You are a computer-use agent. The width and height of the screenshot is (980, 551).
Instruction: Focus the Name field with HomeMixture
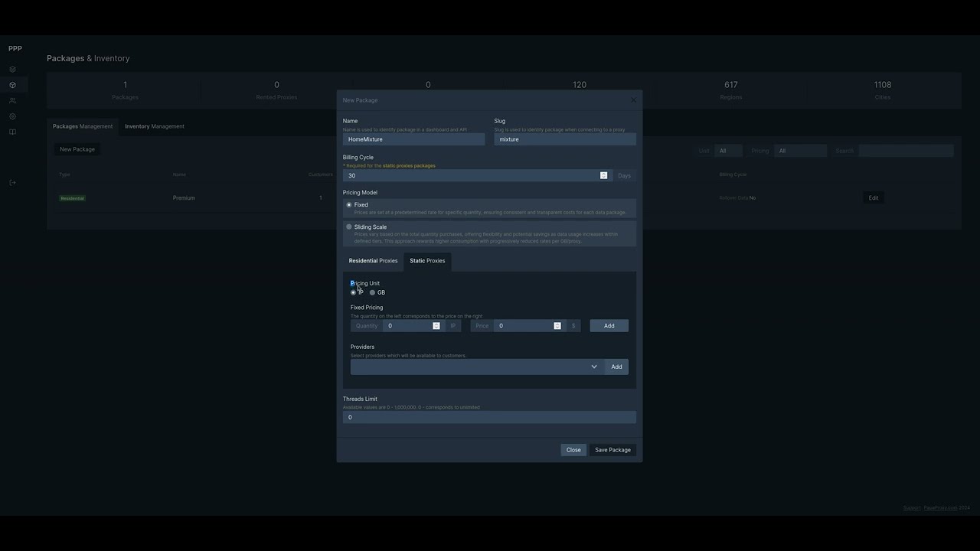[x=413, y=139]
